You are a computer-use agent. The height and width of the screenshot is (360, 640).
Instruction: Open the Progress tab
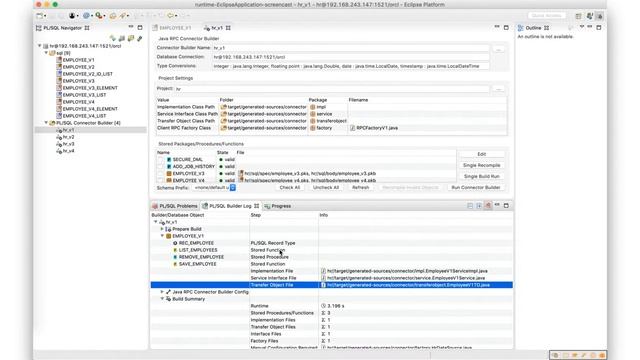(x=278, y=206)
